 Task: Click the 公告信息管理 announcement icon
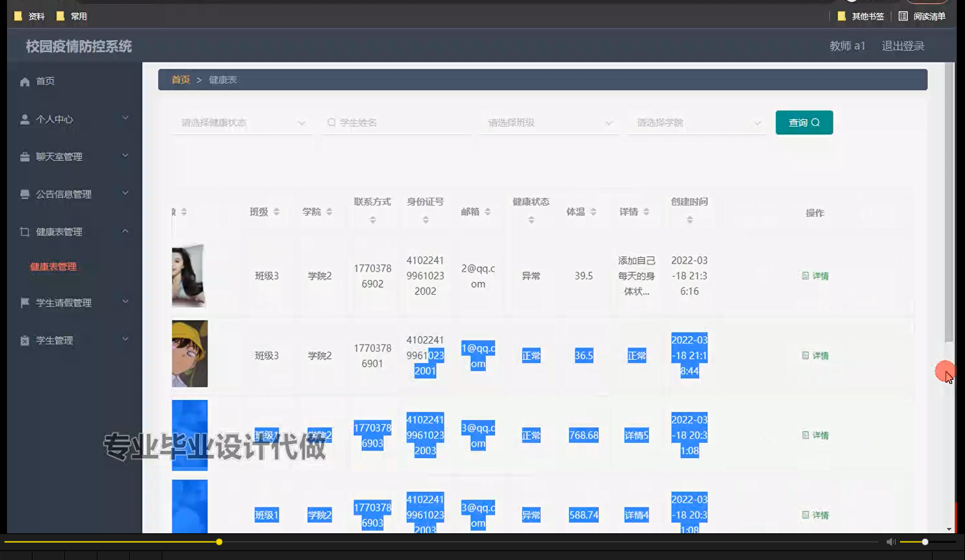point(24,193)
